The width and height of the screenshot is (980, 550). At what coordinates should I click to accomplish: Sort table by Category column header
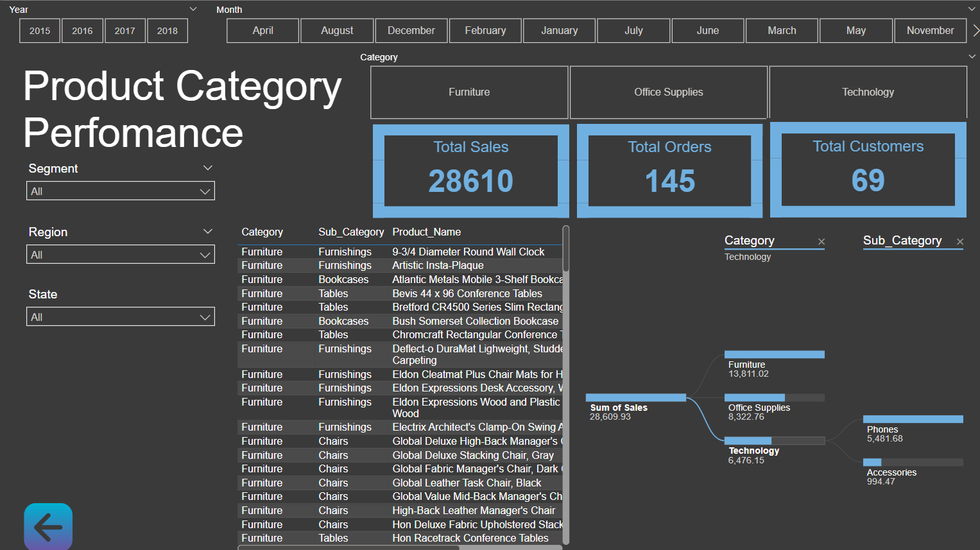(262, 232)
